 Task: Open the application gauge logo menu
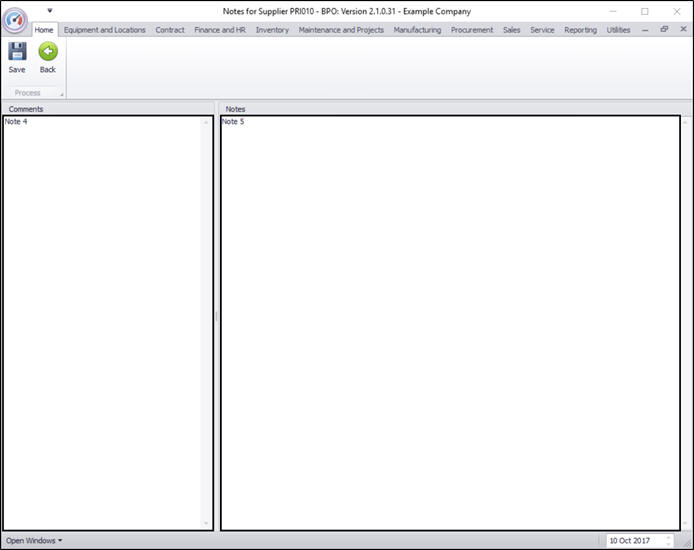click(15, 20)
